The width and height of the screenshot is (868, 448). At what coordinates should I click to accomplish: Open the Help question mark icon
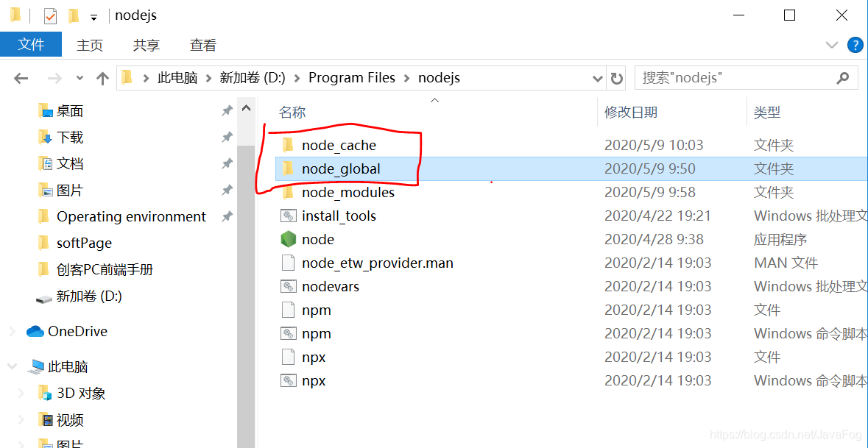click(x=855, y=45)
